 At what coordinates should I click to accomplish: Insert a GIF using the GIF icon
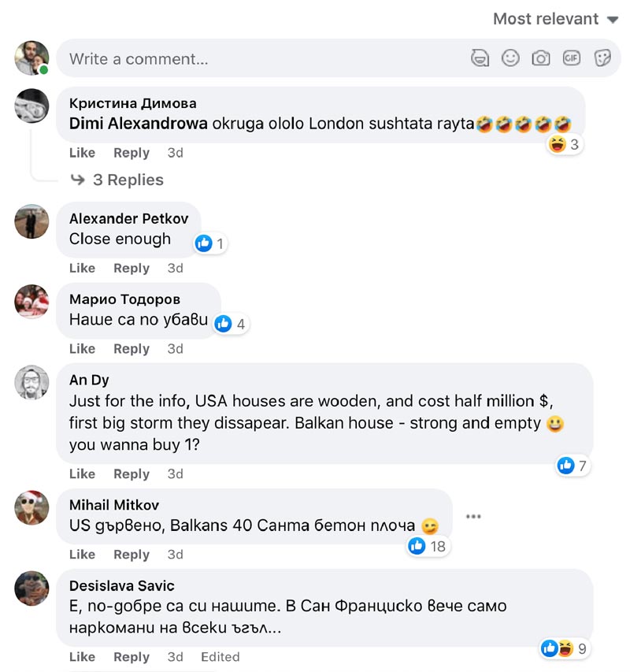click(x=571, y=58)
